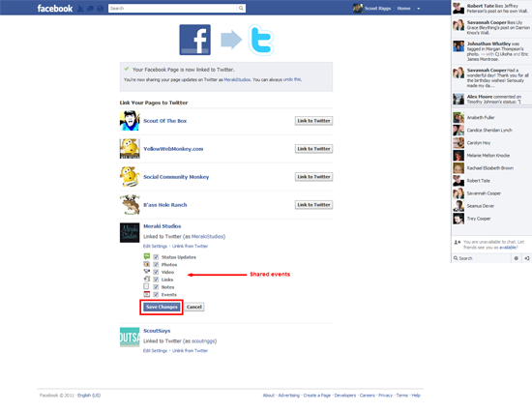Screen dimensions: 532x413
Task: Open friend requests icon in top bar
Action: tap(80, 9)
